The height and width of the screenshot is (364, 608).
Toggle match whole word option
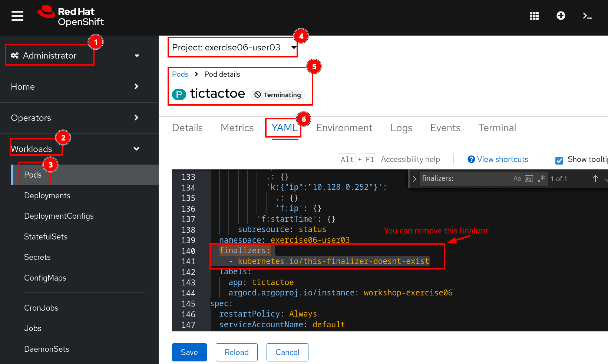(x=529, y=179)
